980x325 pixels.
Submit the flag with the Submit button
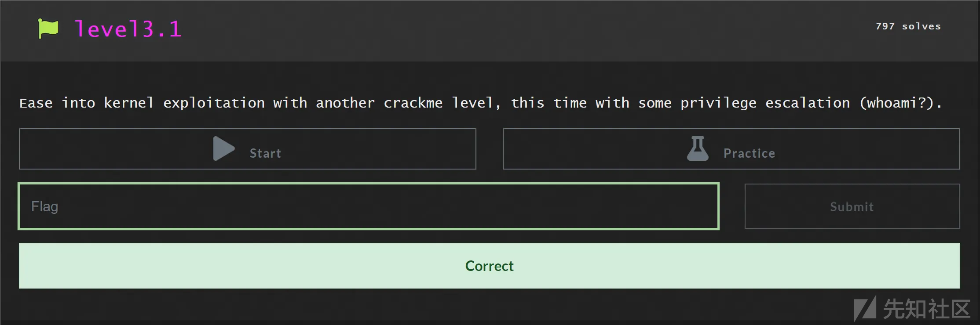tap(852, 206)
